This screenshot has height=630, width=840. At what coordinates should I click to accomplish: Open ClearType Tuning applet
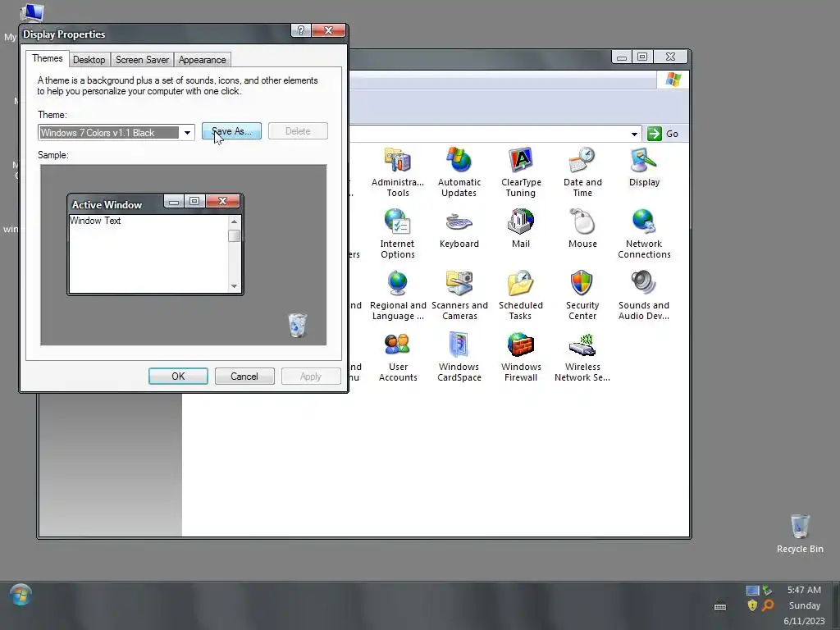521,172
